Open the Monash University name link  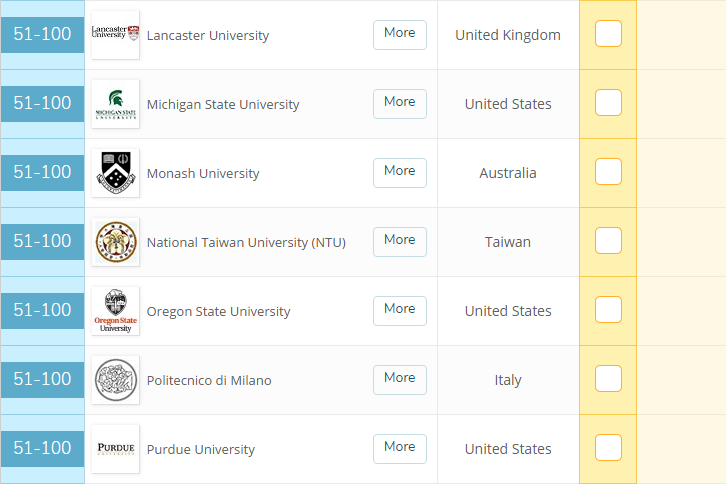click(x=203, y=173)
